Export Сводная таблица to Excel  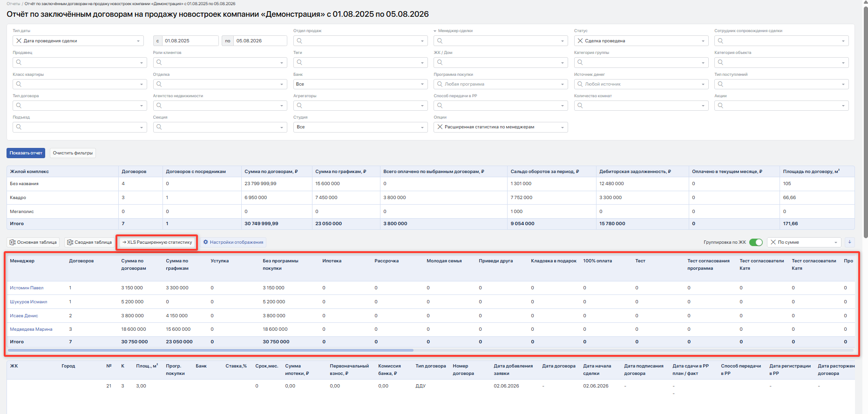89,242
